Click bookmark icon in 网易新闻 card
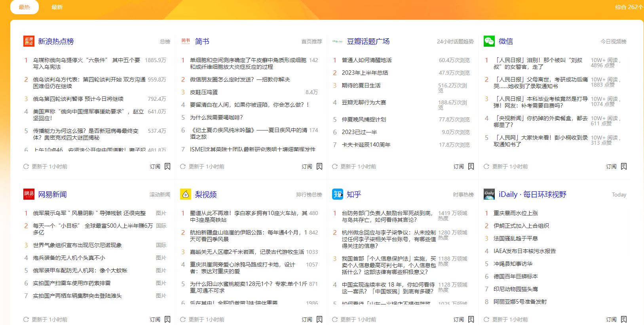 167,319
